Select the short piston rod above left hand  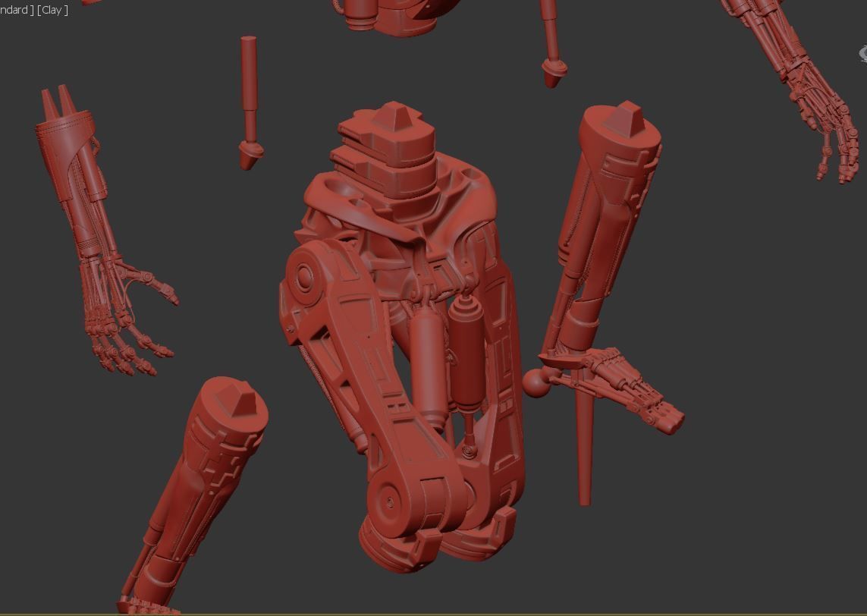tap(250, 102)
